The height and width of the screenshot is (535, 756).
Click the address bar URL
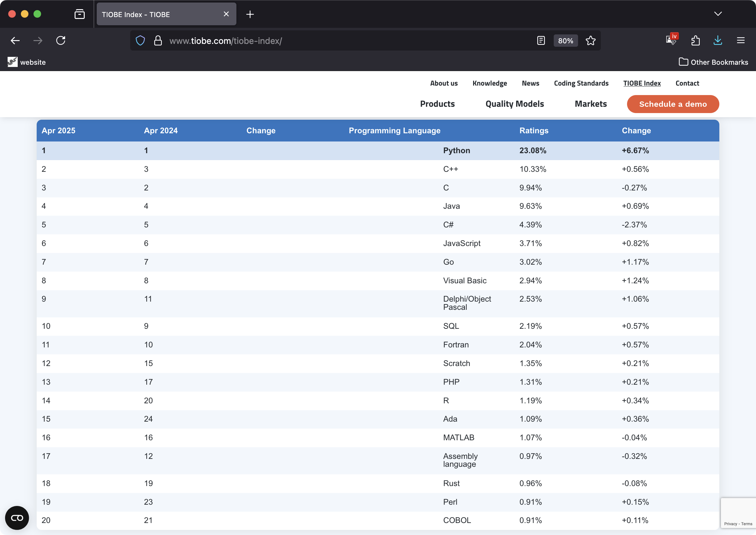tap(226, 41)
